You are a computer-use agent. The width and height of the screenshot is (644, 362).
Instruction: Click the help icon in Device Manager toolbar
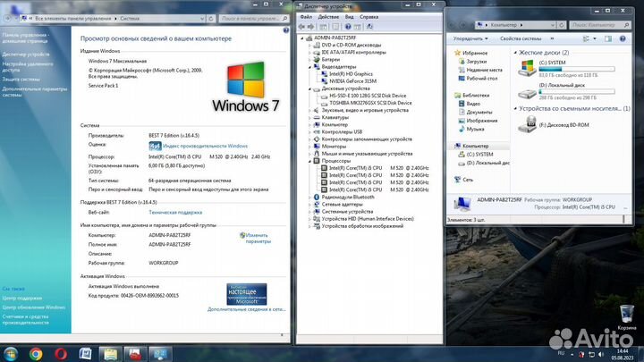click(348, 27)
